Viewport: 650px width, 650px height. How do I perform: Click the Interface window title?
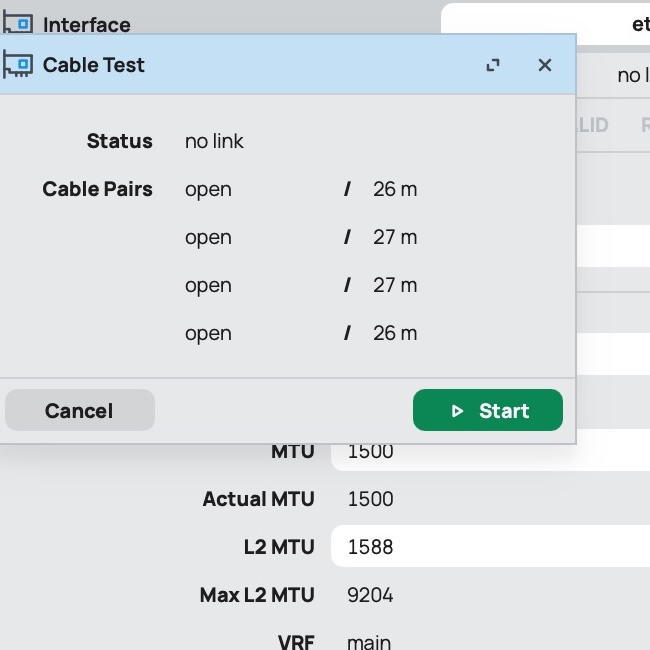pos(87,24)
